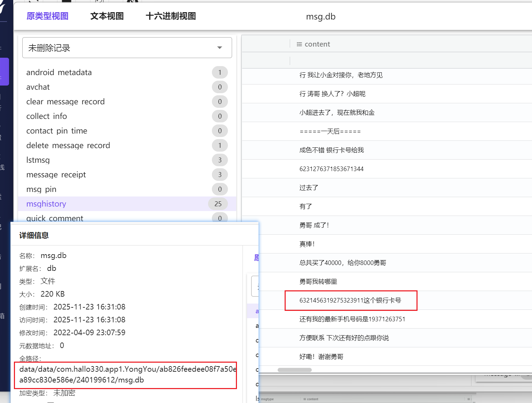The image size is (532, 403).
Task: Select the msg pin table
Action: [x=41, y=189]
